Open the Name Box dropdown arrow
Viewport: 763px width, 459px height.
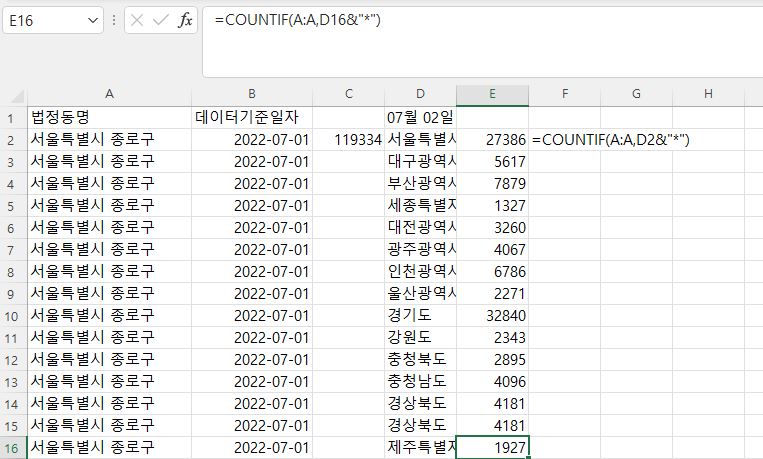(92, 20)
